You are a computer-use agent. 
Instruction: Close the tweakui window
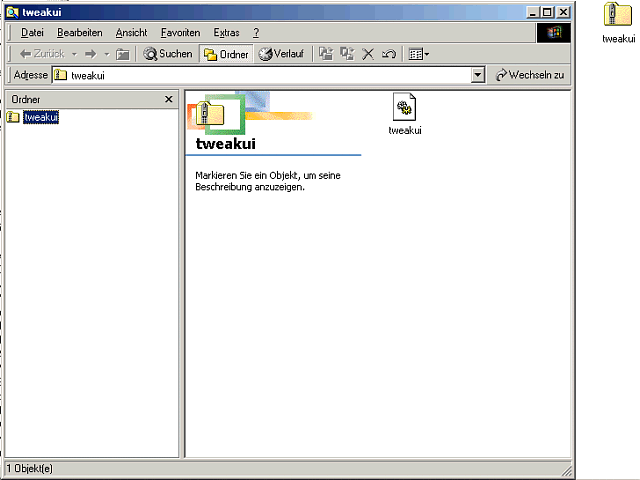(563, 12)
